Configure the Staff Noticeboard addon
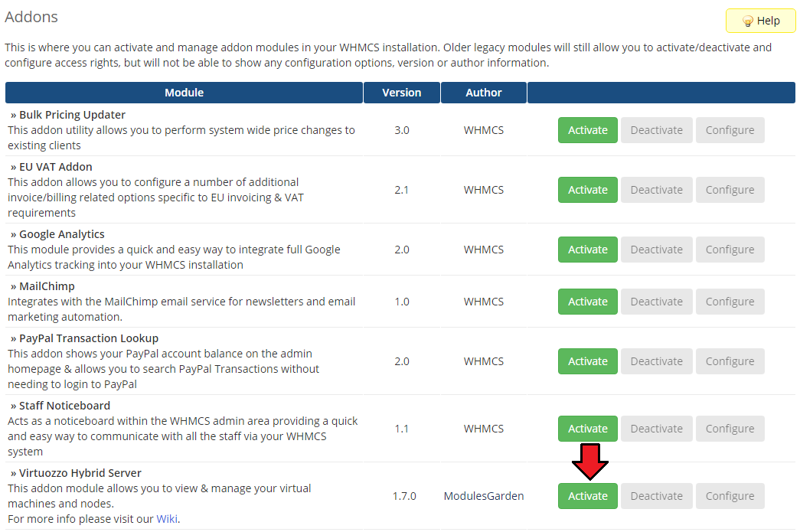The height and width of the screenshot is (532, 800). tap(730, 429)
